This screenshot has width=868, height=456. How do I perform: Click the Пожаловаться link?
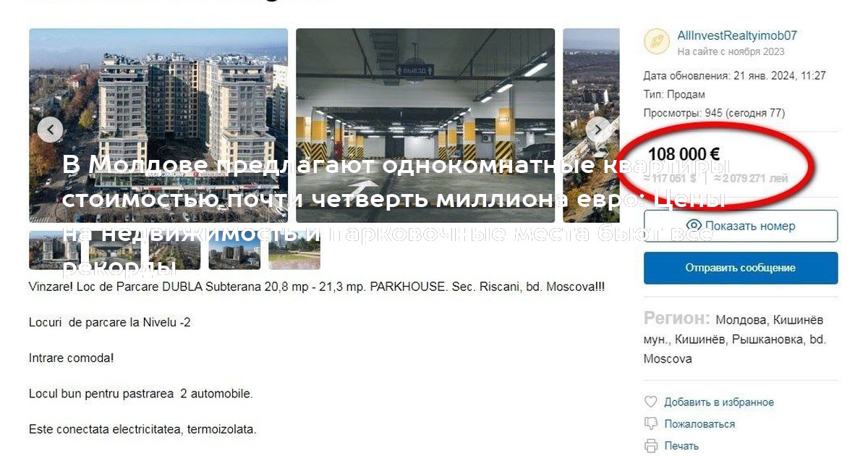(x=699, y=423)
